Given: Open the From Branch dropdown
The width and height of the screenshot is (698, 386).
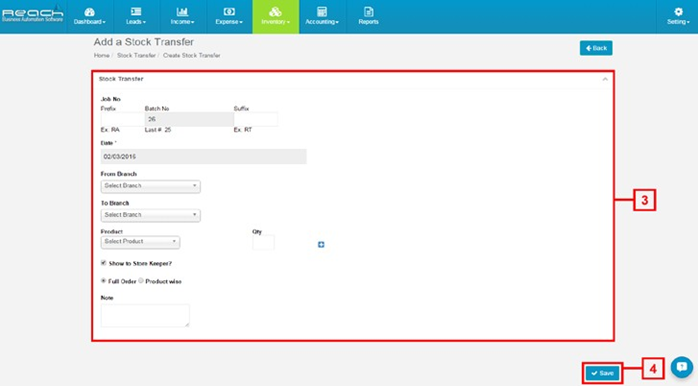Looking at the screenshot, I should pos(150,186).
